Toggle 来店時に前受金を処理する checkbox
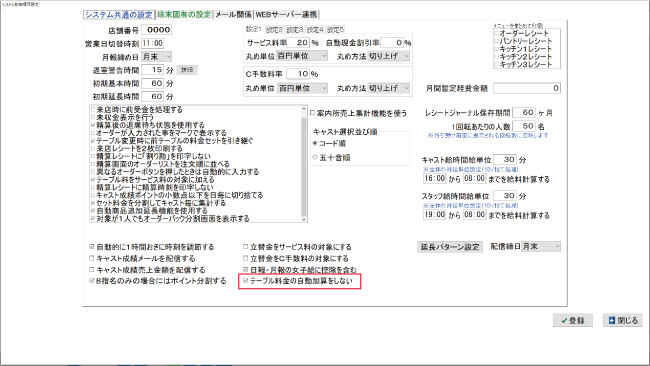The image size is (650, 366). 93,110
